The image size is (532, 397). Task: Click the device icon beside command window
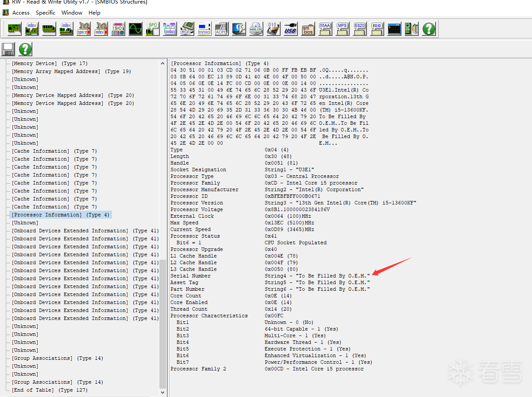[411, 29]
